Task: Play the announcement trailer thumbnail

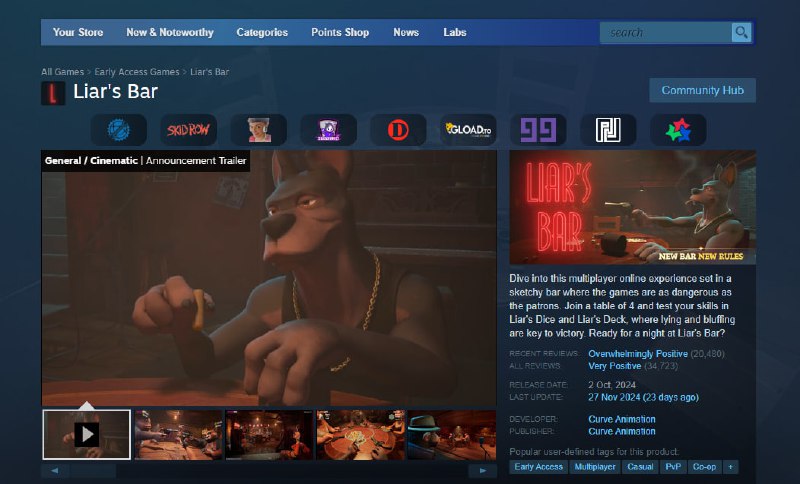Action: tap(87, 435)
